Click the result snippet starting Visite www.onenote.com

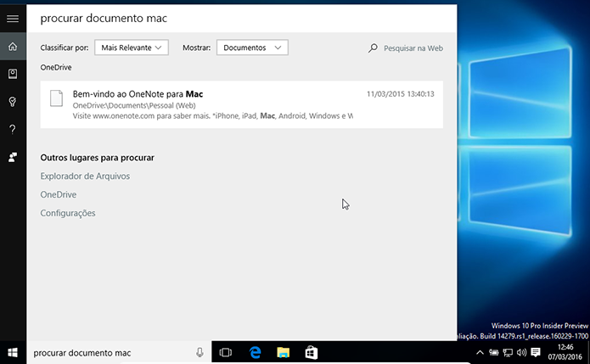pyautogui.click(x=212, y=115)
